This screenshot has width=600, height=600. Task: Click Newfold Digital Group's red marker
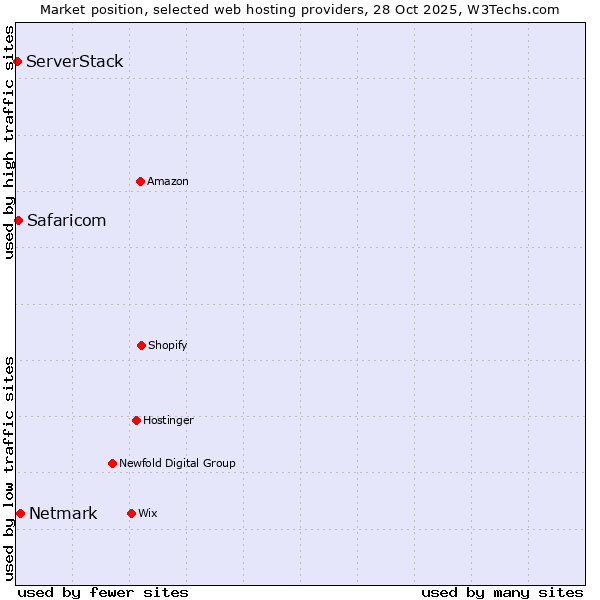point(112,463)
